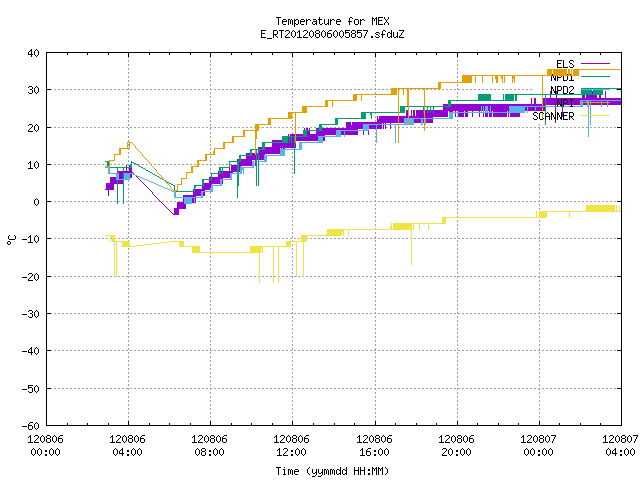Click the y-axis tick label -60
The width and height of the screenshot is (640, 480).
click(31, 426)
